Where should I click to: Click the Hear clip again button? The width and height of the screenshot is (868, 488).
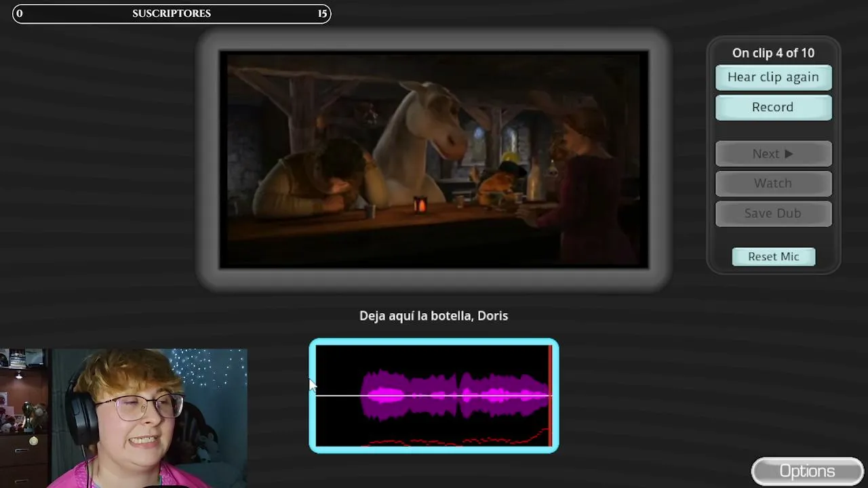(x=773, y=77)
